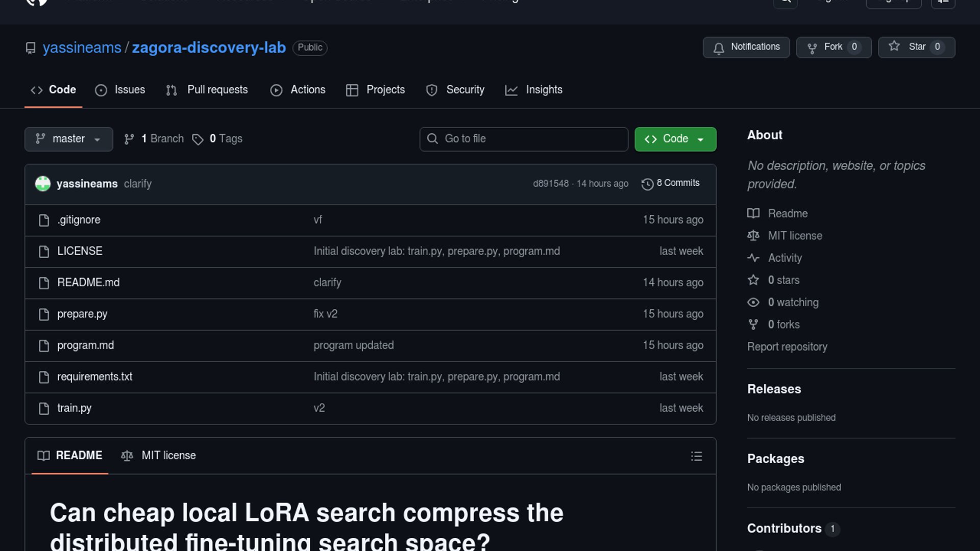The width and height of the screenshot is (980, 551).
Task: Expand the master branch dropdown
Action: tap(68, 139)
